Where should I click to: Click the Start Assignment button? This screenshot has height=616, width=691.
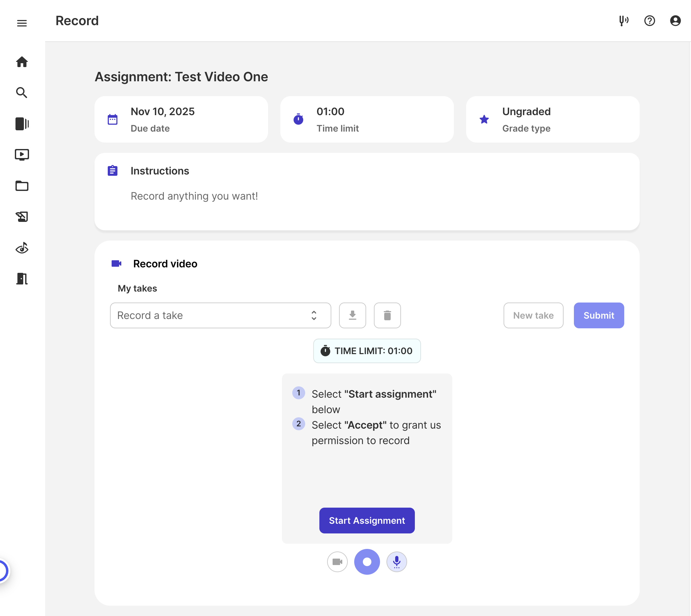tap(367, 520)
